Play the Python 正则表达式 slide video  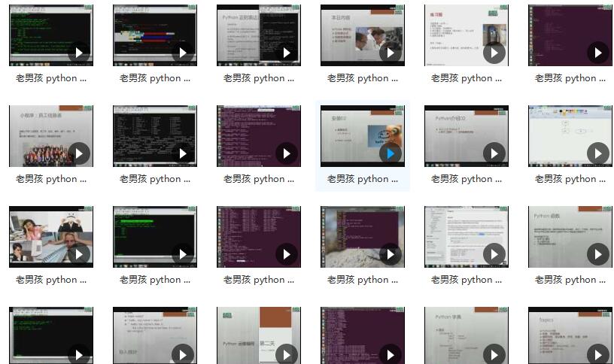pyautogui.click(x=287, y=53)
